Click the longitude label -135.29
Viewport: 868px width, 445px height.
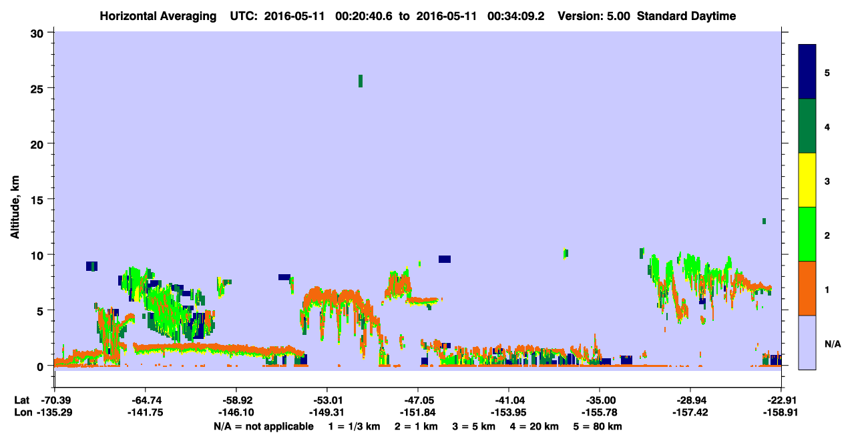tap(54, 413)
